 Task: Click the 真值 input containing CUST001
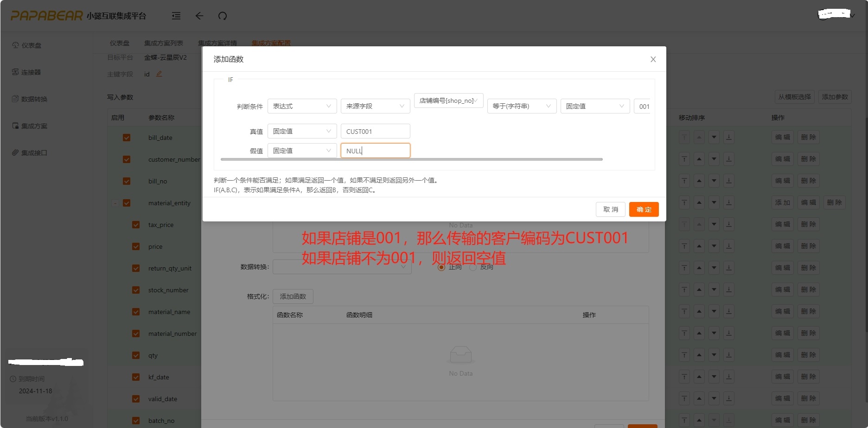click(x=375, y=132)
